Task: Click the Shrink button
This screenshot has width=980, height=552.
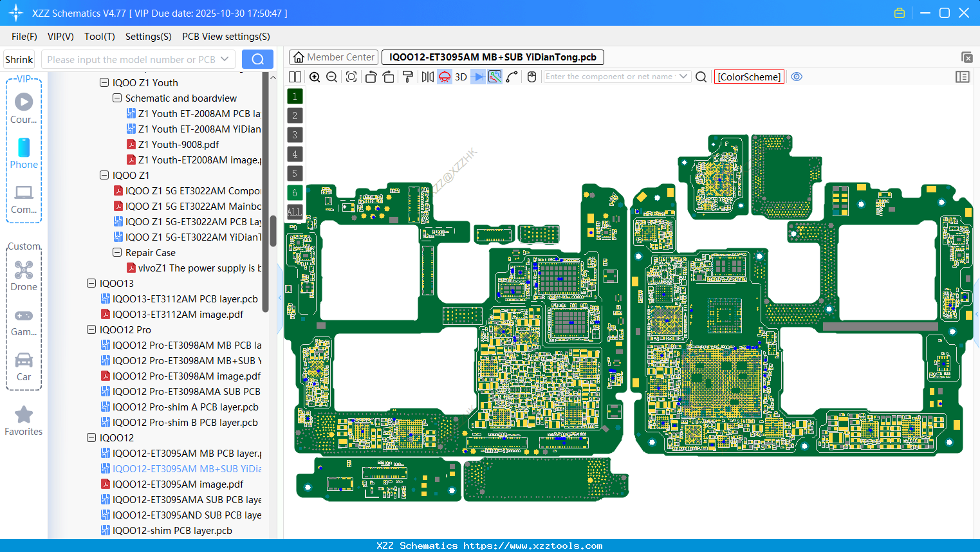Action: coord(19,60)
